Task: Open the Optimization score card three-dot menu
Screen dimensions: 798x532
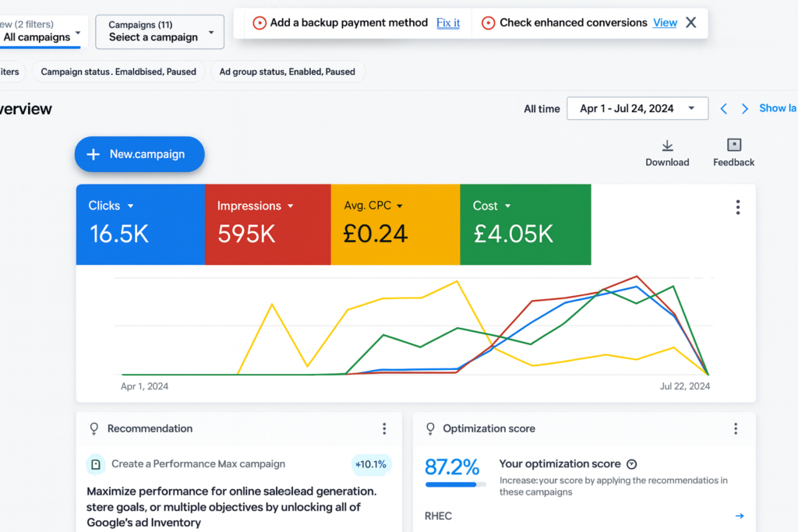Action: (735, 428)
